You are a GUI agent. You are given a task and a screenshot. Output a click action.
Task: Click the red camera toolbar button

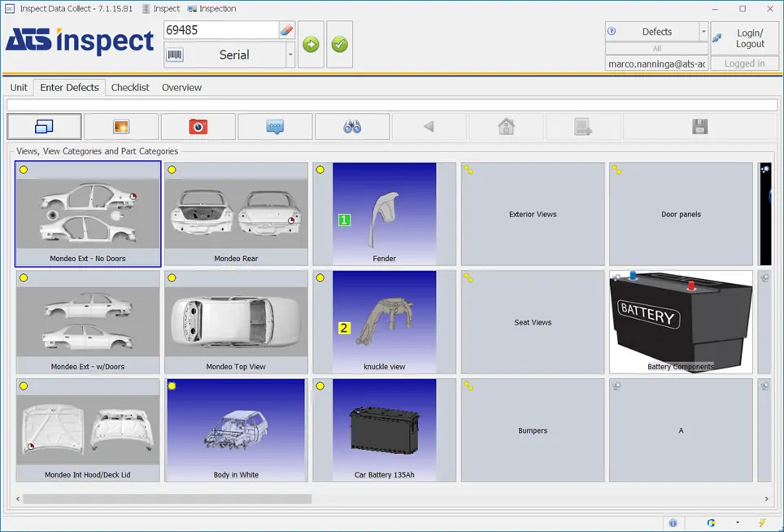198,127
